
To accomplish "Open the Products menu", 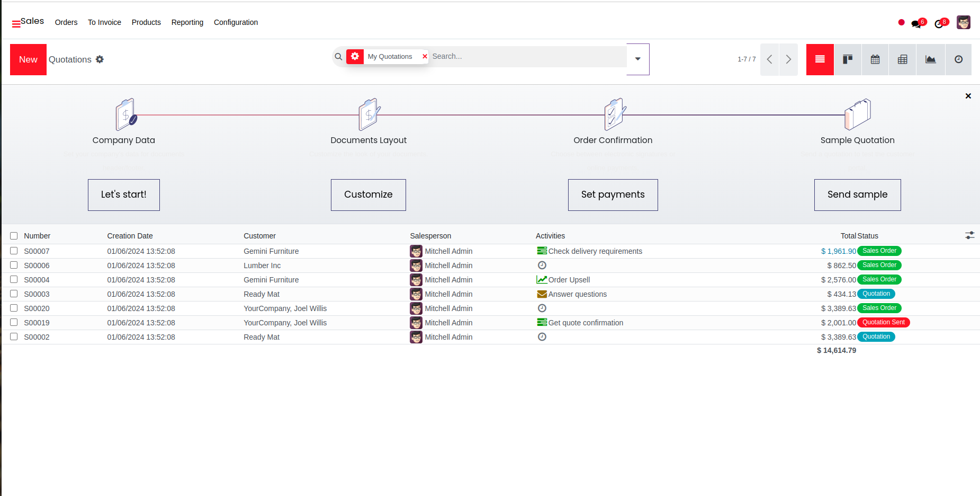I will click(146, 22).
